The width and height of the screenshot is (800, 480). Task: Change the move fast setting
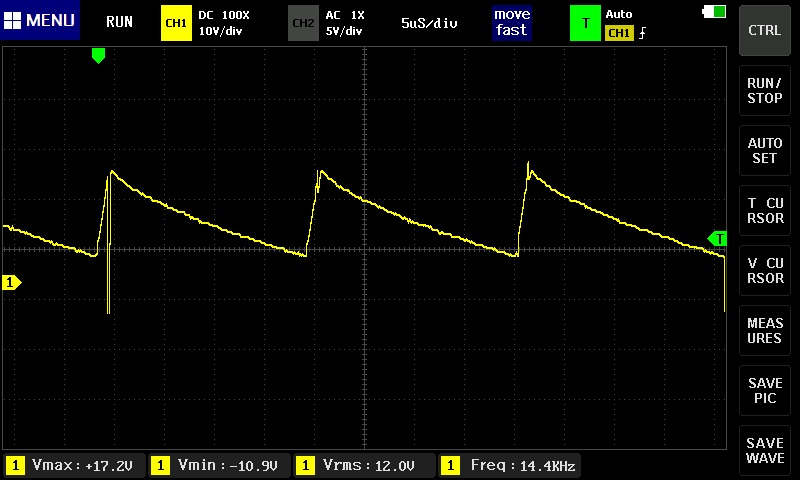click(x=511, y=22)
